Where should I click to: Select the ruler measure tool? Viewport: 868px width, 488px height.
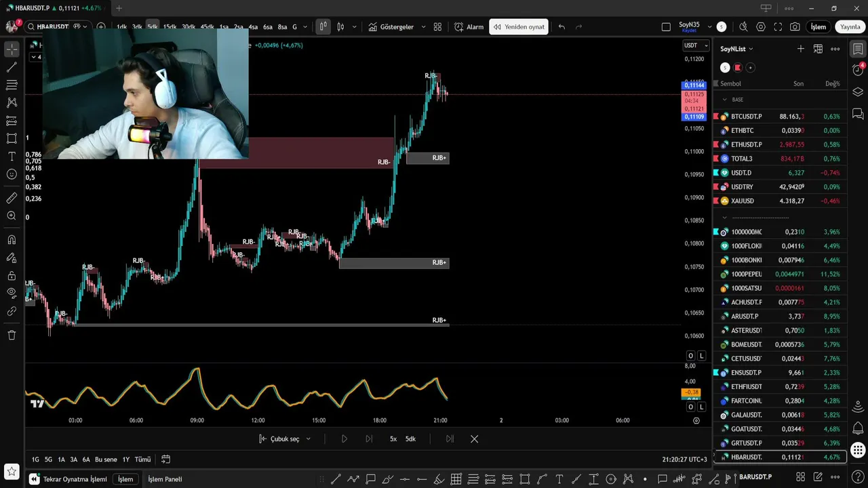tap(12, 198)
